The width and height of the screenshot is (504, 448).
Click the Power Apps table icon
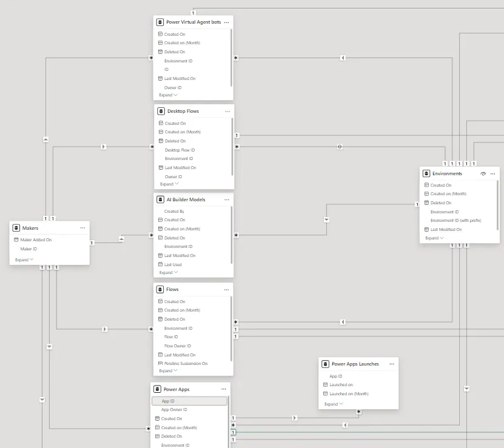point(157,389)
